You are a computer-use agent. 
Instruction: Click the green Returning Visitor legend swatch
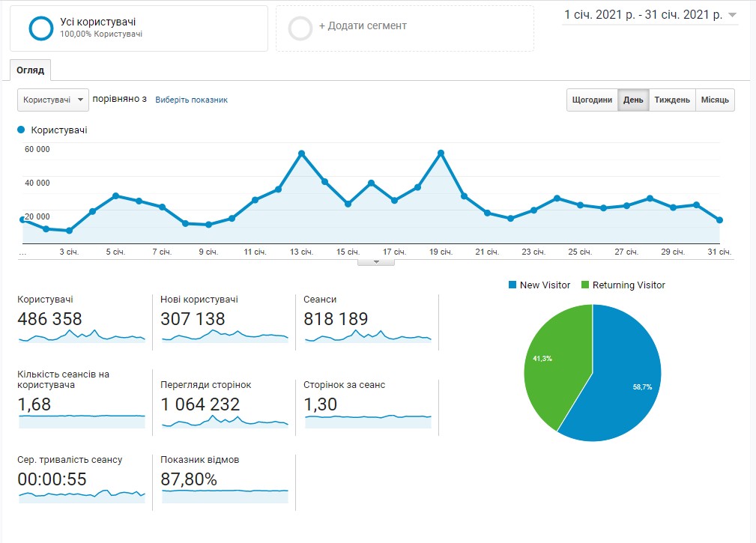point(585,285)
